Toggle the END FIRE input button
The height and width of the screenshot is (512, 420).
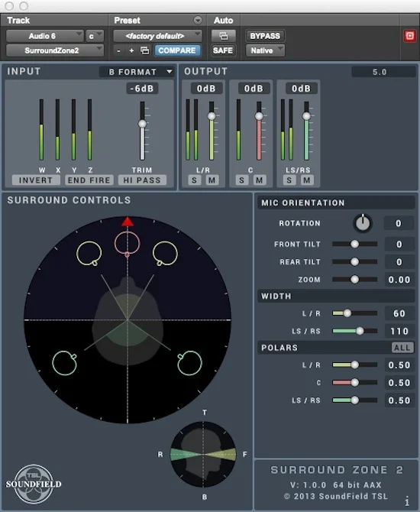89,180
